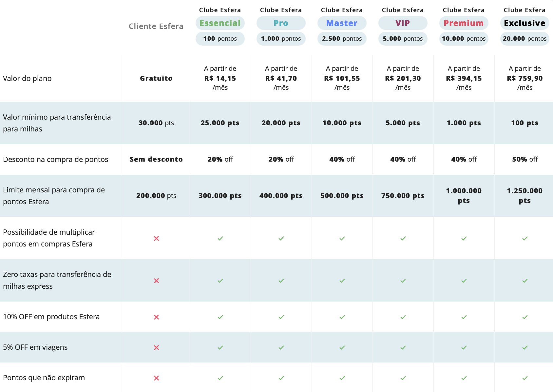Click Master checkmark in multiplicar pontos row
The width and height of the screenshot is (553, 392).
coord(342,238)
